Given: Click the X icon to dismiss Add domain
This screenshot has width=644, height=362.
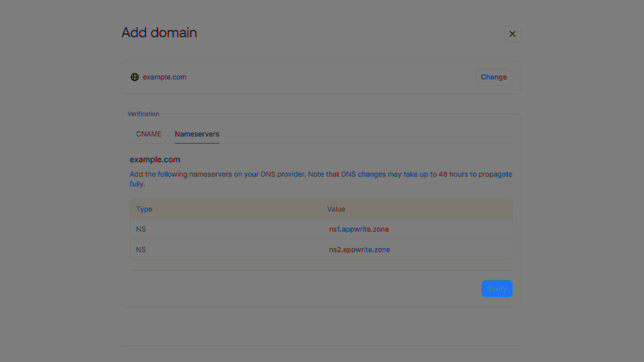Looking at the screenshot, I should click(x=512, y=34).
